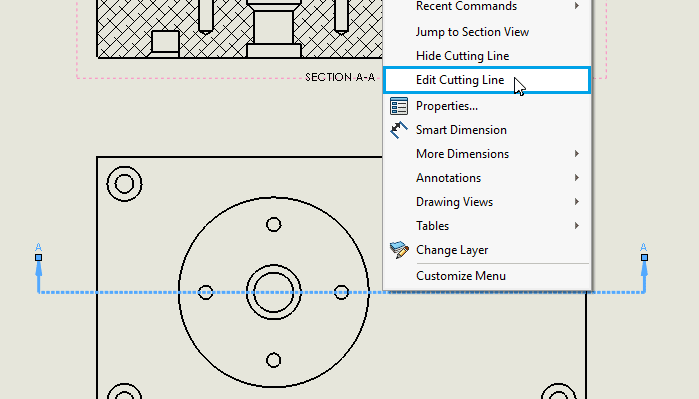Select the right section line handle
The image size is (699, 399).
pos(645,258)
